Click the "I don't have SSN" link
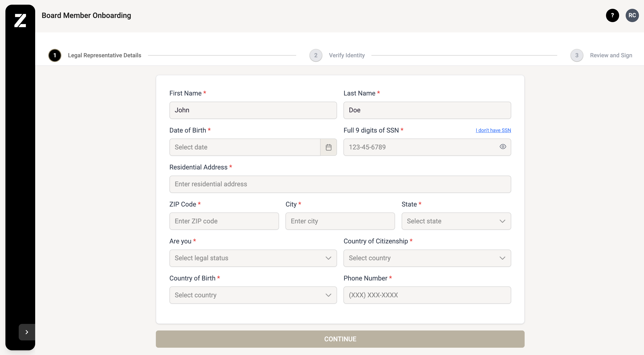644x355 pixels. click(493, 130)
